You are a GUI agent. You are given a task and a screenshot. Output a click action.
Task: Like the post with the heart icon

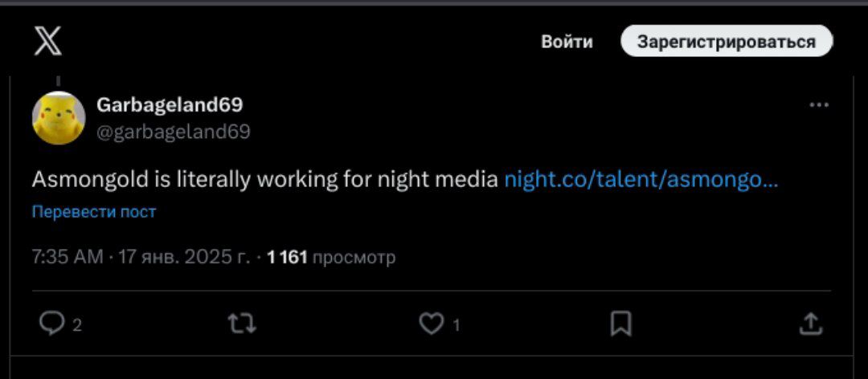(x=432, y=324)
